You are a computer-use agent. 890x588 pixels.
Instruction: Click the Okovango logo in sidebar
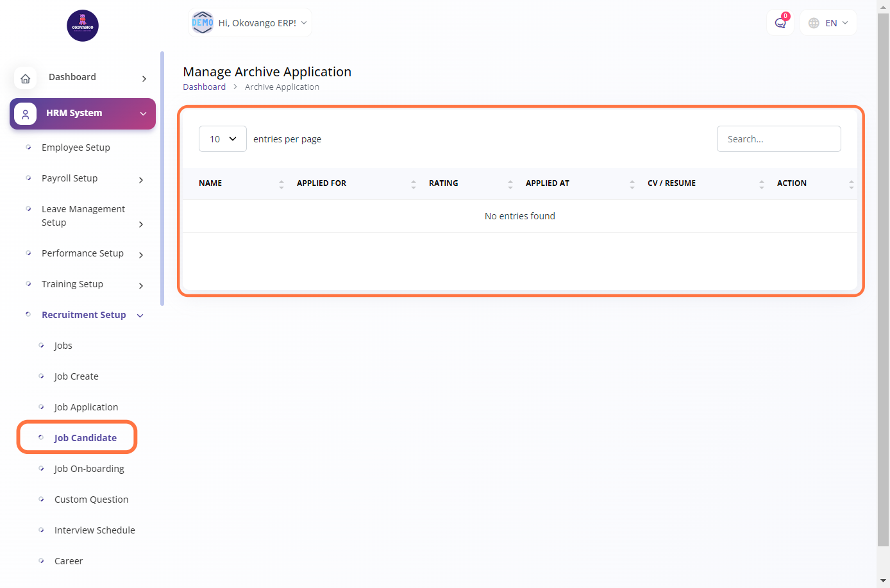pos(83,26)
